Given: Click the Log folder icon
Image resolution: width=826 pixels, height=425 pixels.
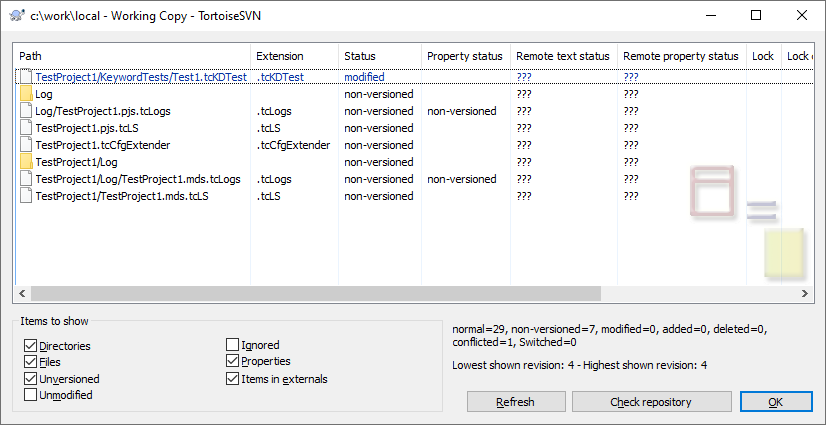Looking at the screenshot, I should point(26,94).
